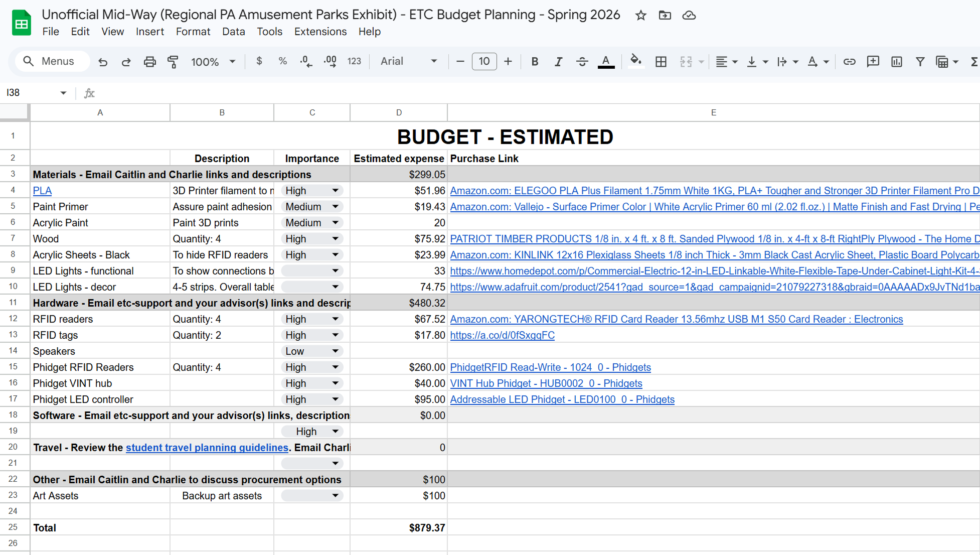The width and height of the screenshot is (980, 555).
Task: Select the Paint format tool
Action: click(173, 62)
